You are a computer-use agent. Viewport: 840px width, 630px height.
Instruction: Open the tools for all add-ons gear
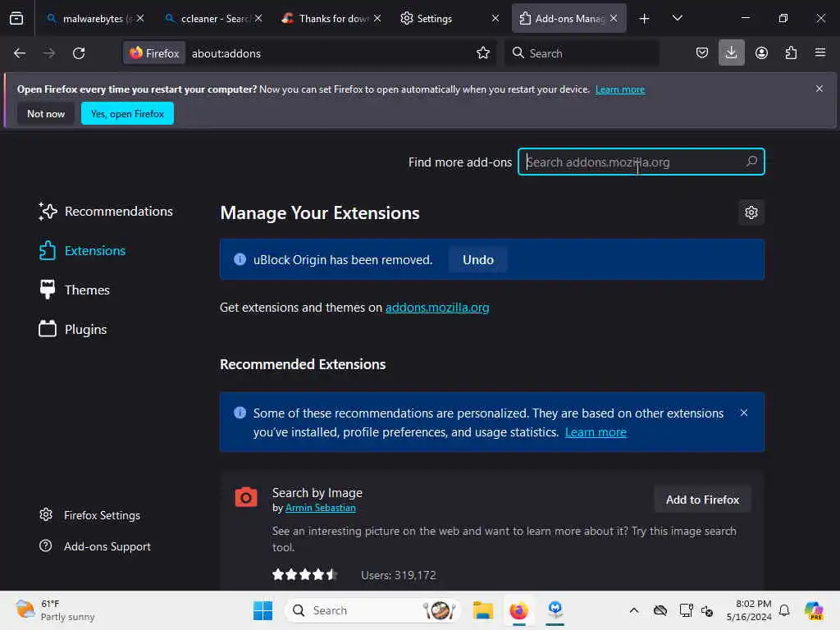coord(751,212)
